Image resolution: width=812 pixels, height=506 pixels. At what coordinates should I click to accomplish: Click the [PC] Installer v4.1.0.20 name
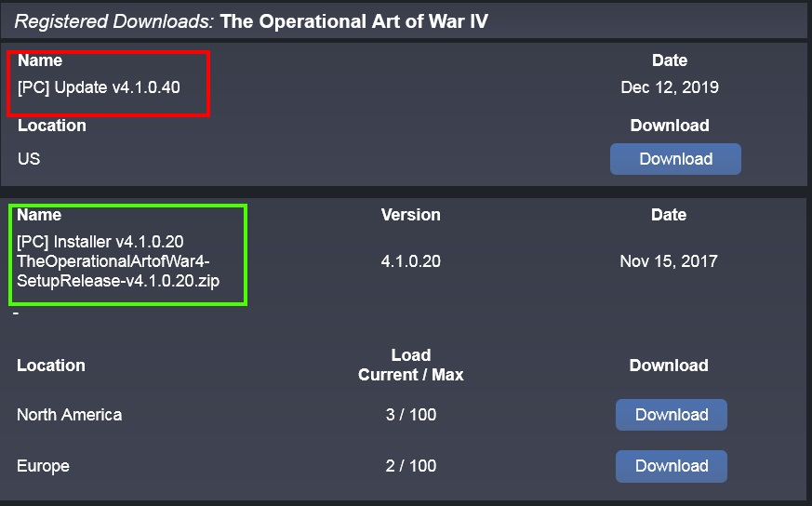coord(100,241)
